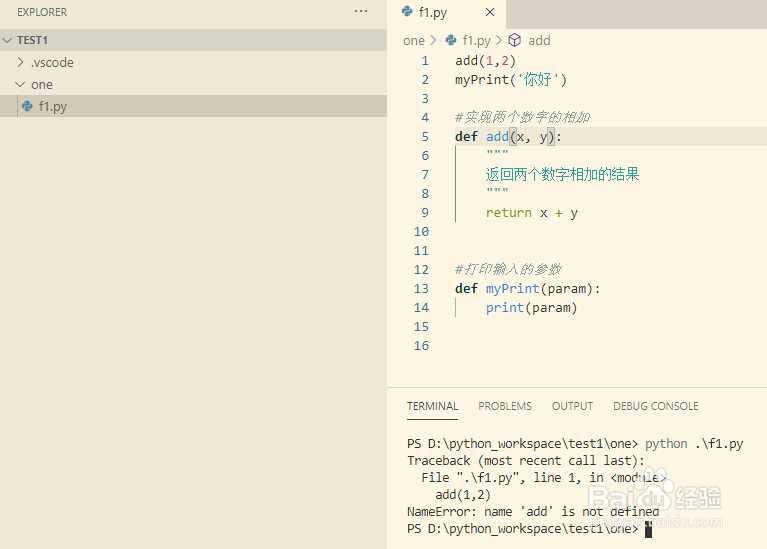Collapse the TEST1 workspace root folder
Screen dimensions: 767x549
(7, 40)
